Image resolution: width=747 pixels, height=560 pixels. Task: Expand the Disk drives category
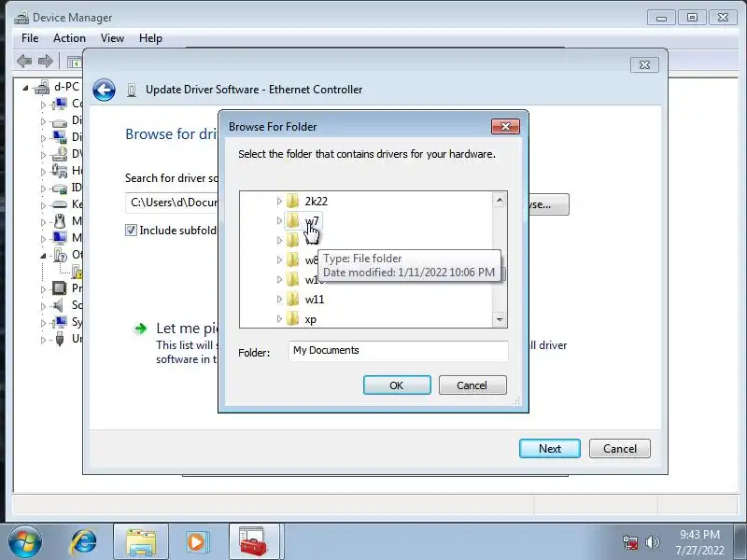click(43, 121)
